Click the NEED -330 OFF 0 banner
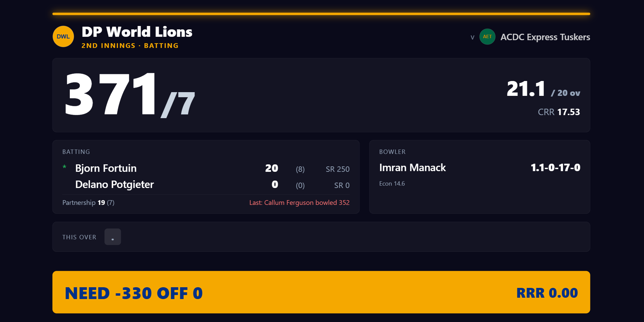This screenshot has height=322, width=644. (321, 292)
